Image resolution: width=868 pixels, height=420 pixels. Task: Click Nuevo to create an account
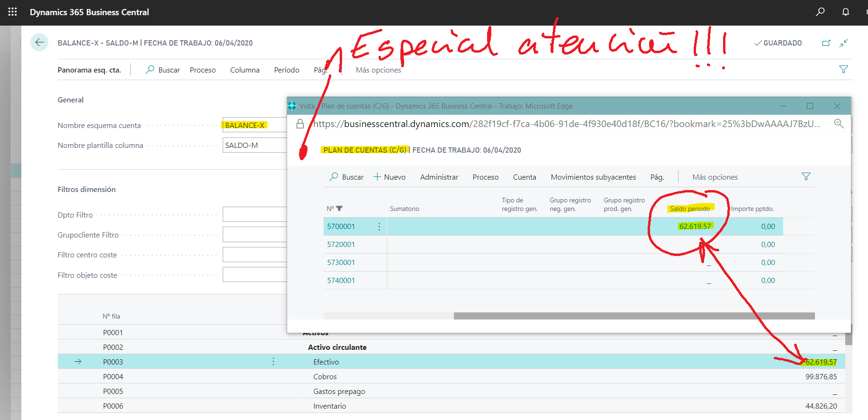[389, 177]
